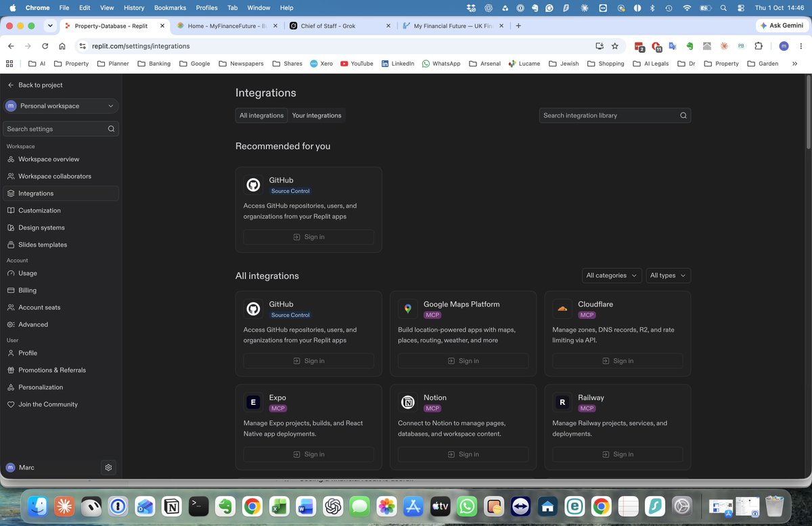The height and width of the screenshot is (526, 812).
Task: Open All categories filter dropdown
Action: (x=612, y=276)
